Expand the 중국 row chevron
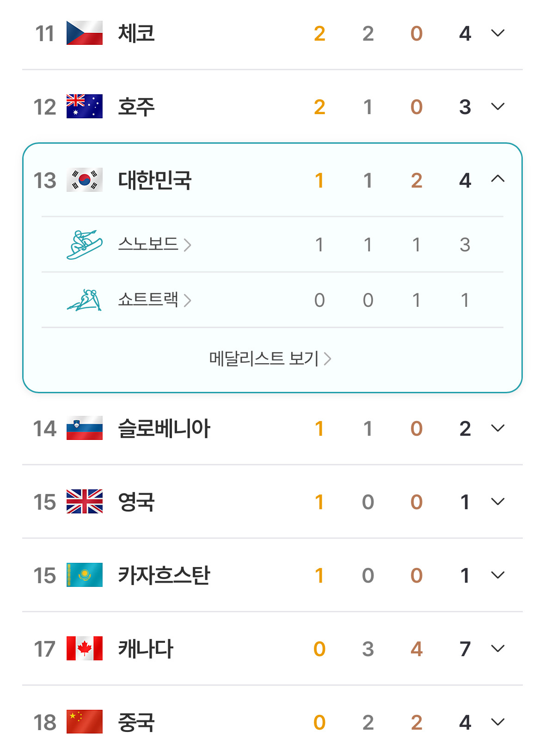This screenshot has width=545, height=756. (x=497, y=722)
